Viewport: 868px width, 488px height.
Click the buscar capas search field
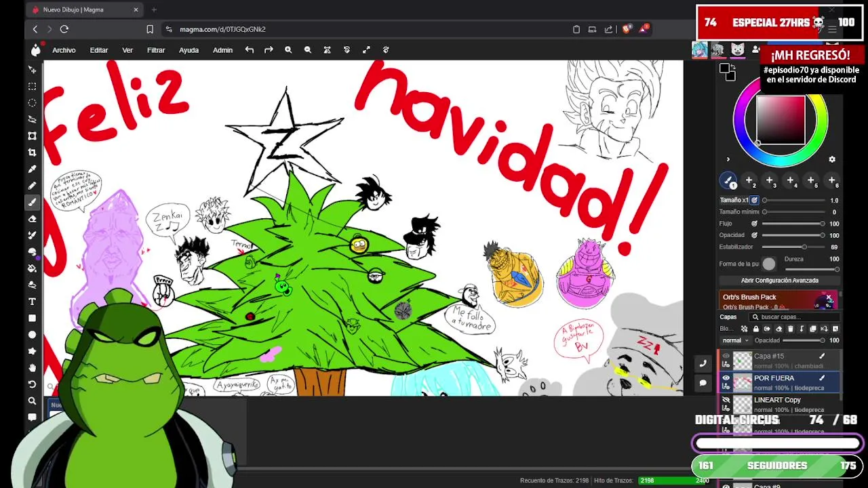(795, 317)
